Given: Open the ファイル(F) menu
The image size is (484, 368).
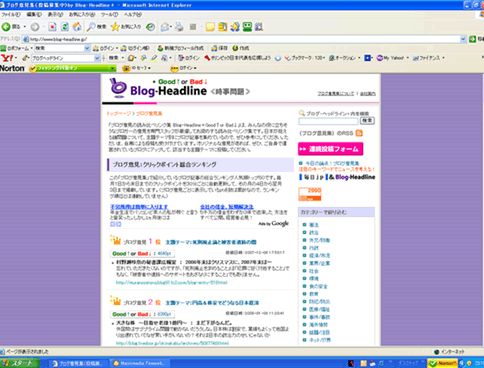Looking at the screenshot, I should 11,15.
